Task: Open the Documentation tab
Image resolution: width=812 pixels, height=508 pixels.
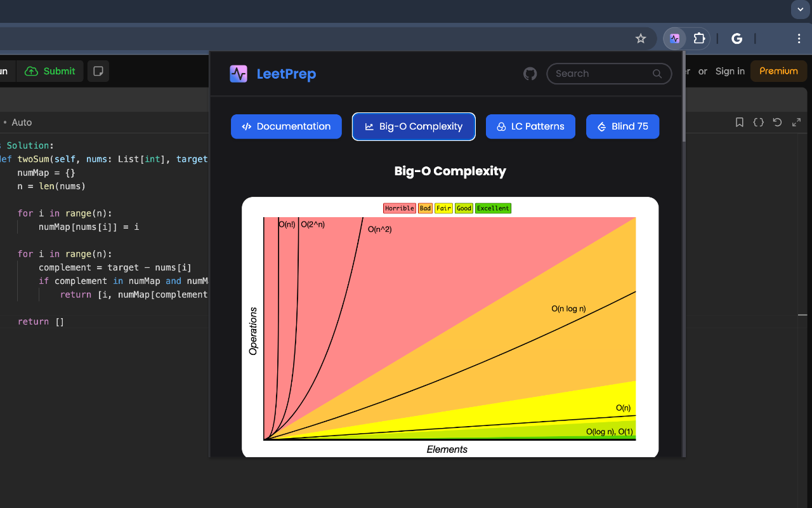Action: click(286, 126)
